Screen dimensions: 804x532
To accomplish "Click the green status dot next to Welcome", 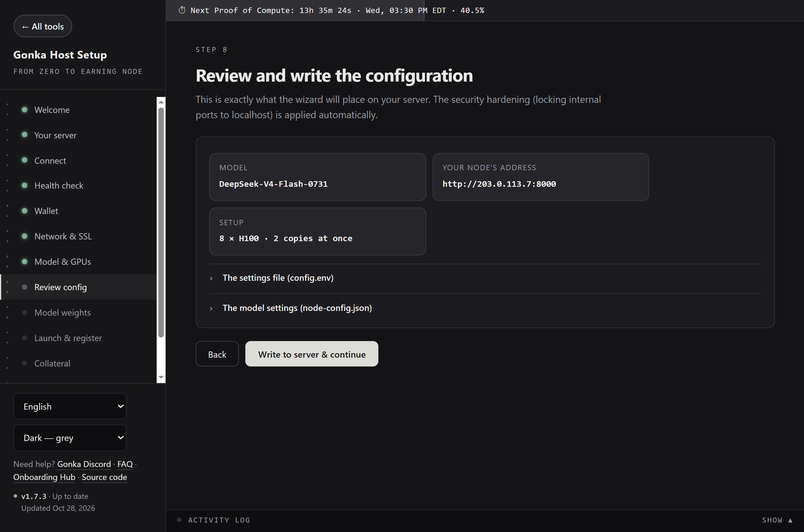I will (25, 110).
